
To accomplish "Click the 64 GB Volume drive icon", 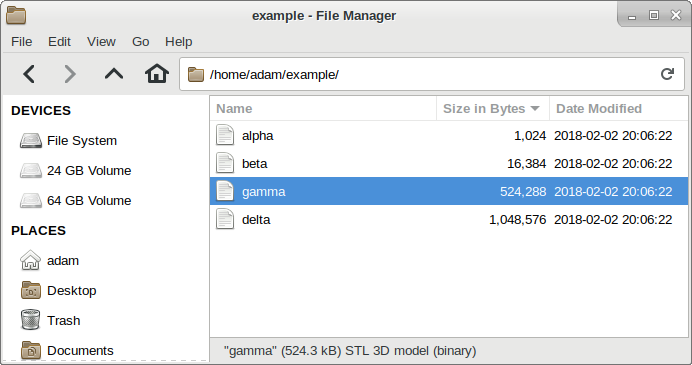I will [30, 201].
